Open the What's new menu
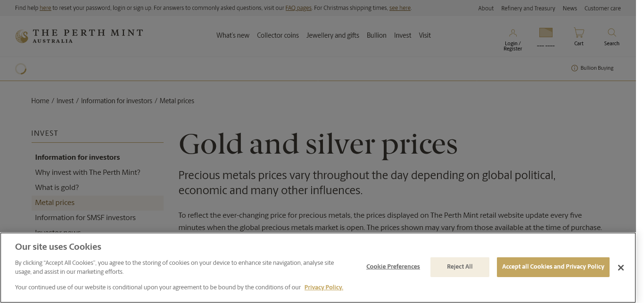The height and width of the screenshot is (303, 644). click(x=233, y=35)
